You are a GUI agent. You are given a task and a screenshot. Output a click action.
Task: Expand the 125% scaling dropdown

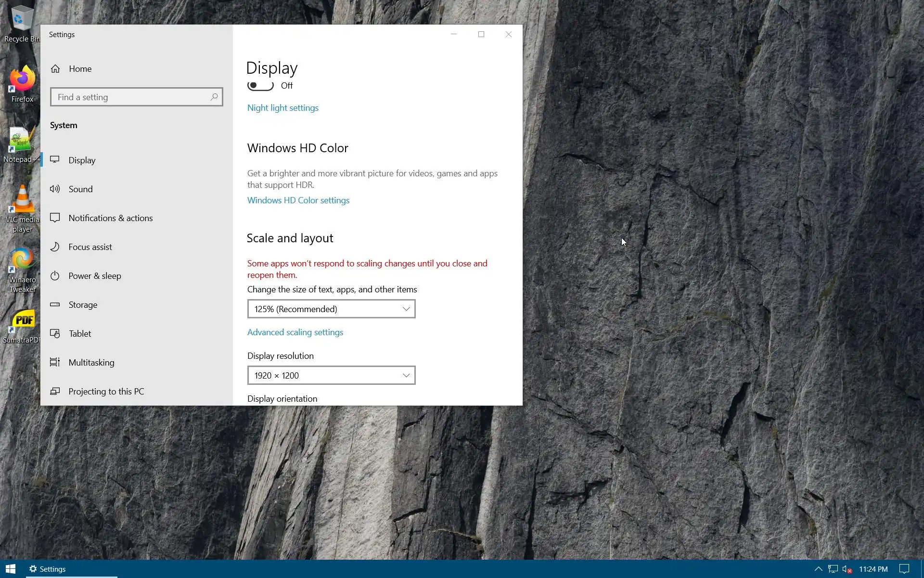tap(331, 309)
